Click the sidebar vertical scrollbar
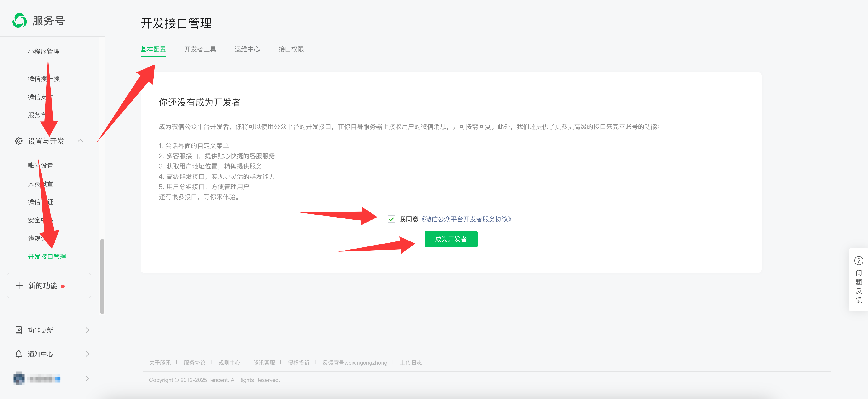 (x=102, y=276)
